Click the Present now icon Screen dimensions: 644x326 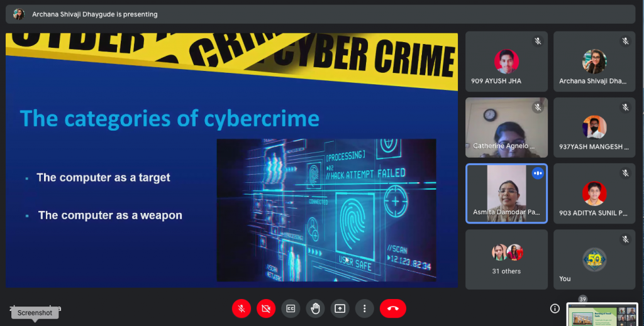[340, 308]
